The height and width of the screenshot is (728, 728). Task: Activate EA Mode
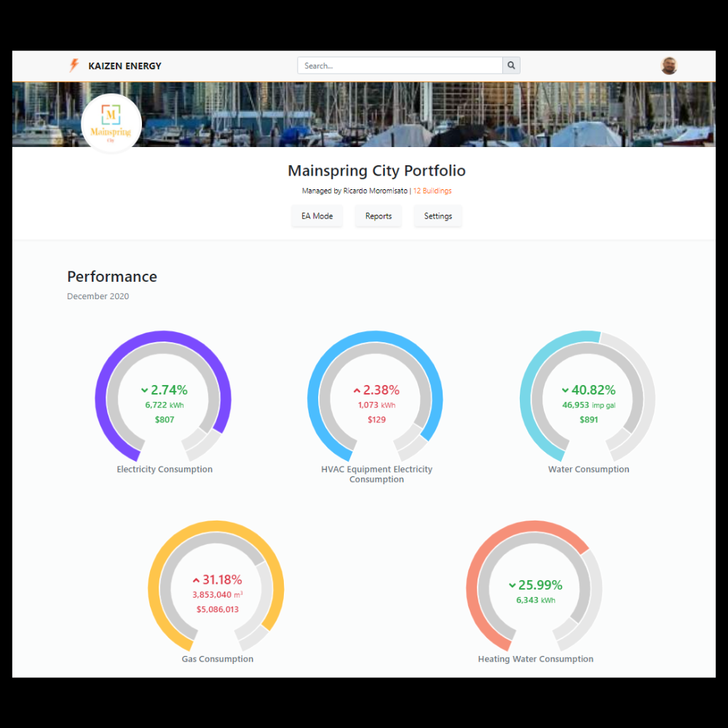tap(317, 215)
